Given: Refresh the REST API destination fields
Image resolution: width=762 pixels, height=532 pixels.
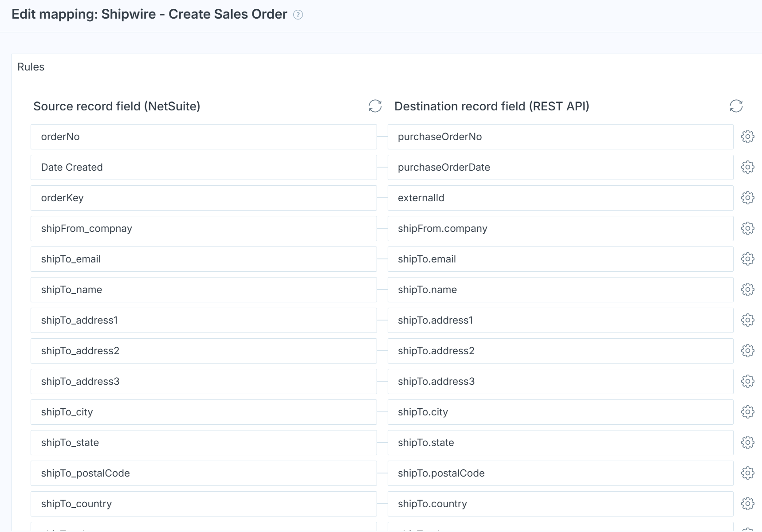Looking at the screenshot, I should coord(736,106).
